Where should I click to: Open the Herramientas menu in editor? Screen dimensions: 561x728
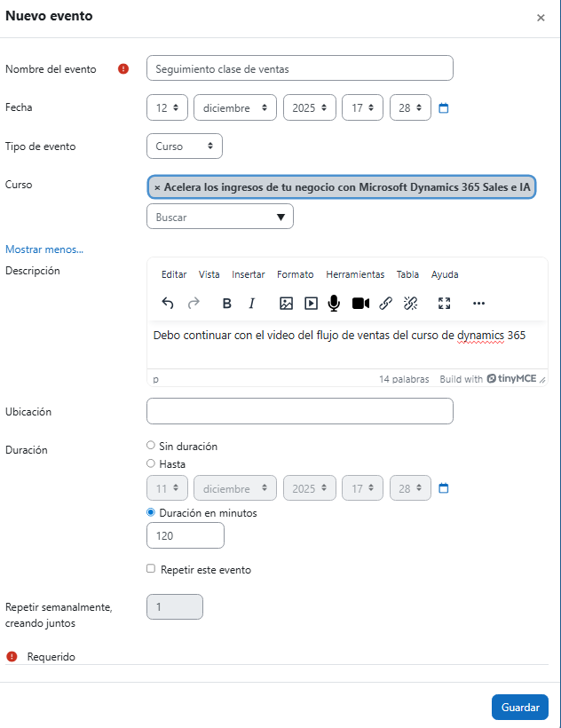click(x=355, y=274)
